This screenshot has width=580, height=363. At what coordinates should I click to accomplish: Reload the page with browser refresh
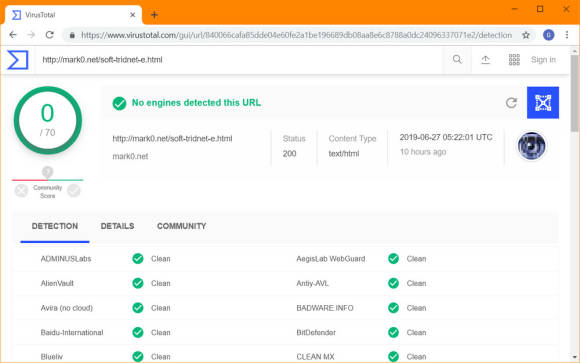click(50, 35)
